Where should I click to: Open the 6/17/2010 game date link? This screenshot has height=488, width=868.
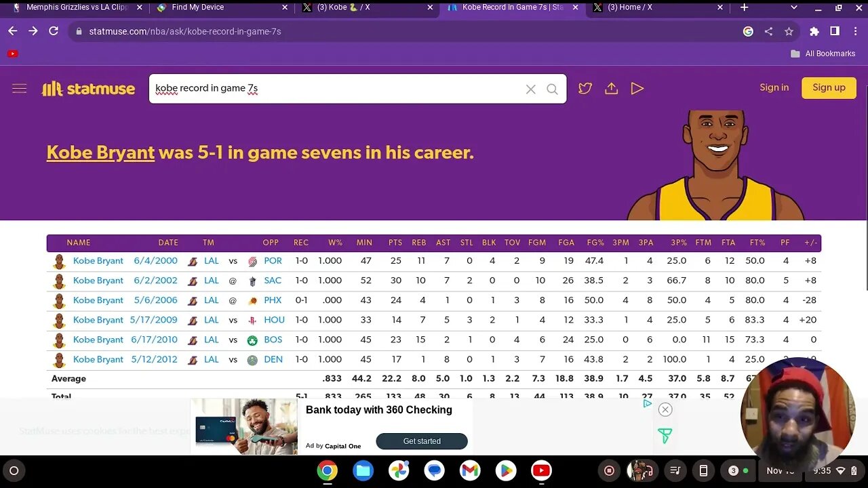click(155, 340)
